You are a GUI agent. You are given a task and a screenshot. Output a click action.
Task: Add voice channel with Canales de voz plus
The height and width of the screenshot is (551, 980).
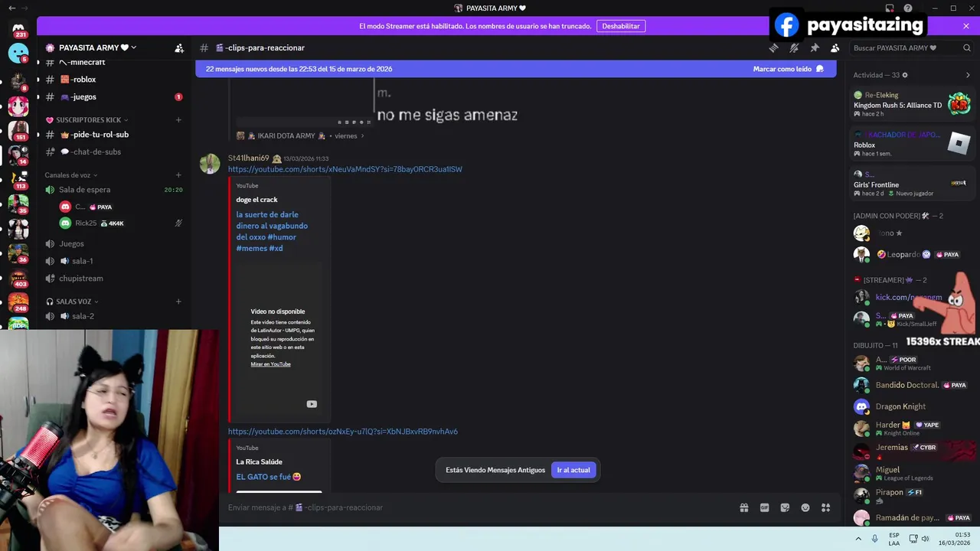(178, 175)
